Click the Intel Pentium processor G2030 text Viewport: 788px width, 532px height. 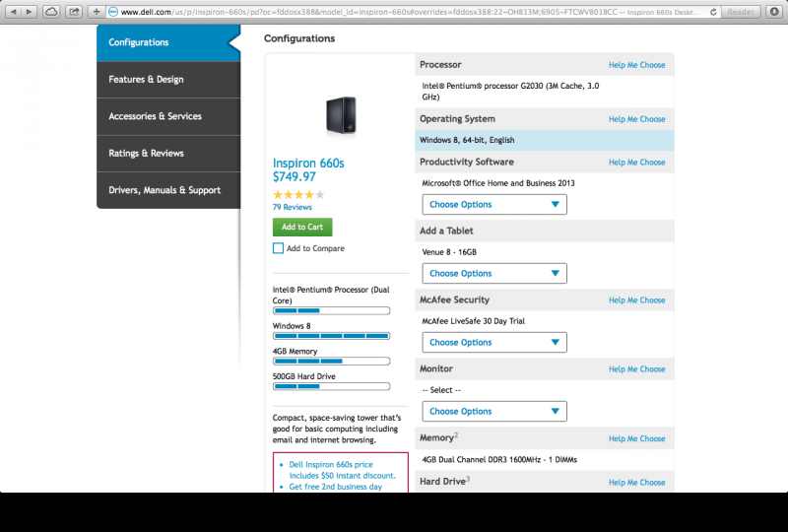pos(510,92)
